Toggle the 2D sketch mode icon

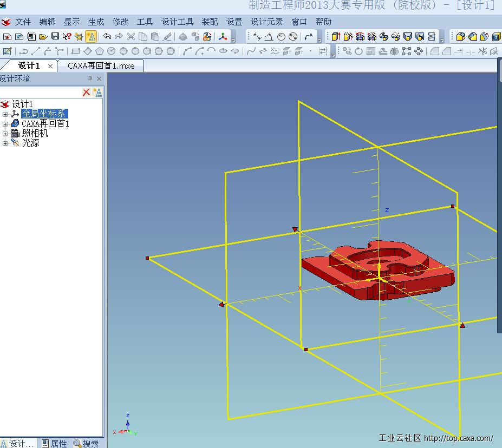(7, 51)
